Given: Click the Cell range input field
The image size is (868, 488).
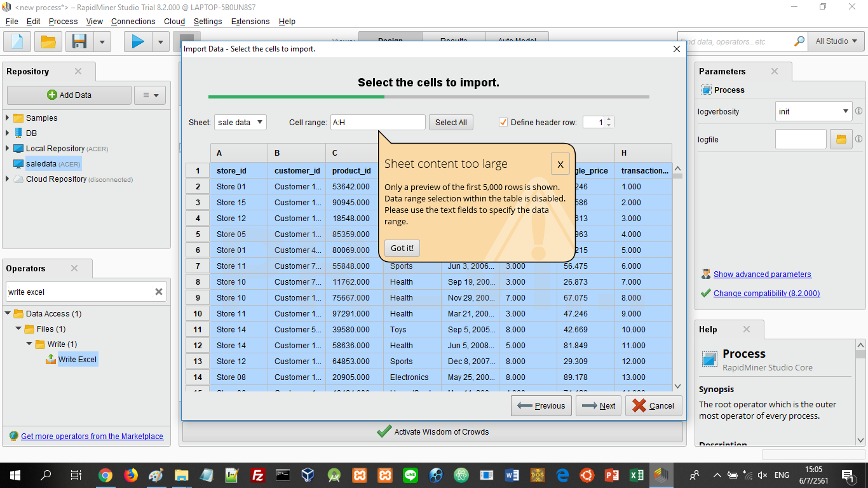Looking at the screenshot, I should [377, 122].
